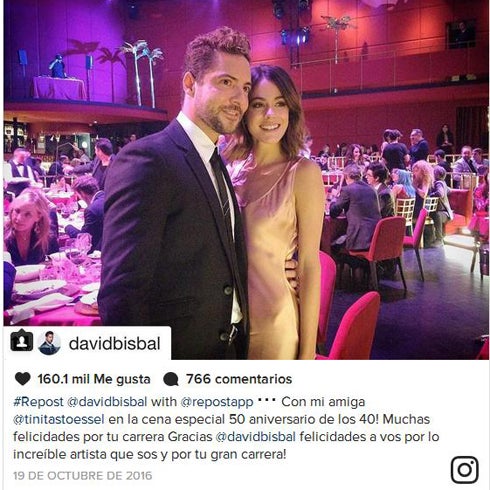Image resolution: width=490 pixels, height=490 pixels.
Task: Click the comments speech bubble icon
Action: point(171,379)
